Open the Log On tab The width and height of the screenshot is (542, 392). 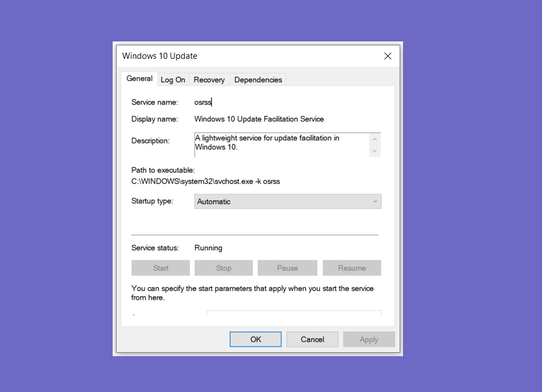173,80
